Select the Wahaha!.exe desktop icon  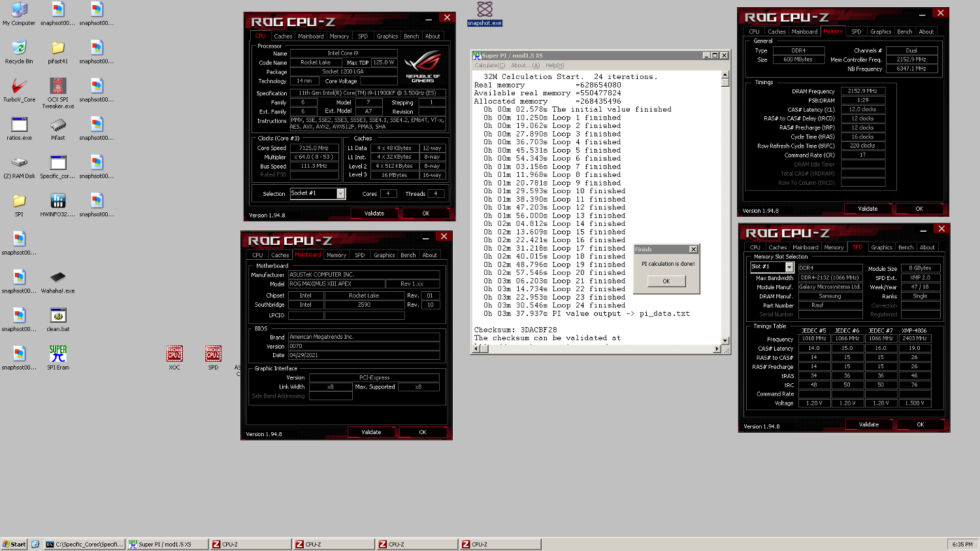point(57,282)
